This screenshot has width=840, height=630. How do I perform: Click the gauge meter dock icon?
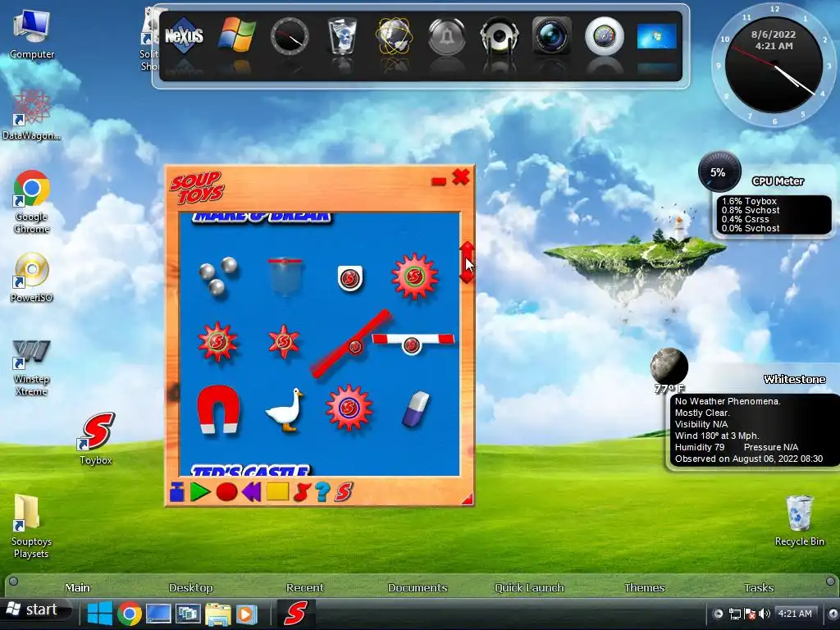tap(605, 36)
